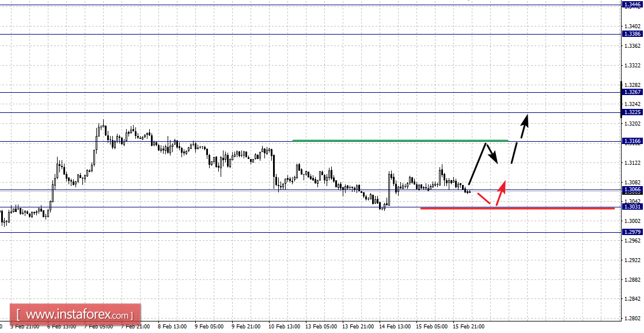Select the 1.3402 axis price value
The image size is (644, 333).
pyautogui.click(x=632, y=27)
